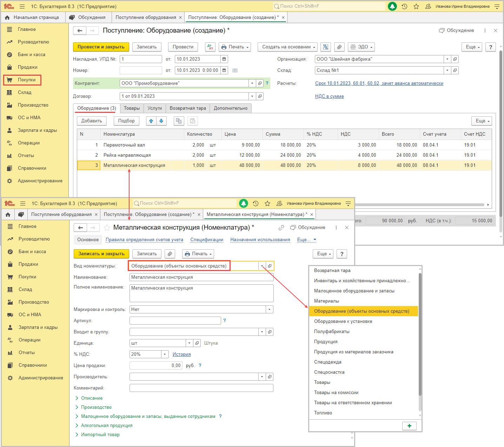The image size is (504, 447).
Task: Click Провести и закрыть button
Action: click(101, 47)
